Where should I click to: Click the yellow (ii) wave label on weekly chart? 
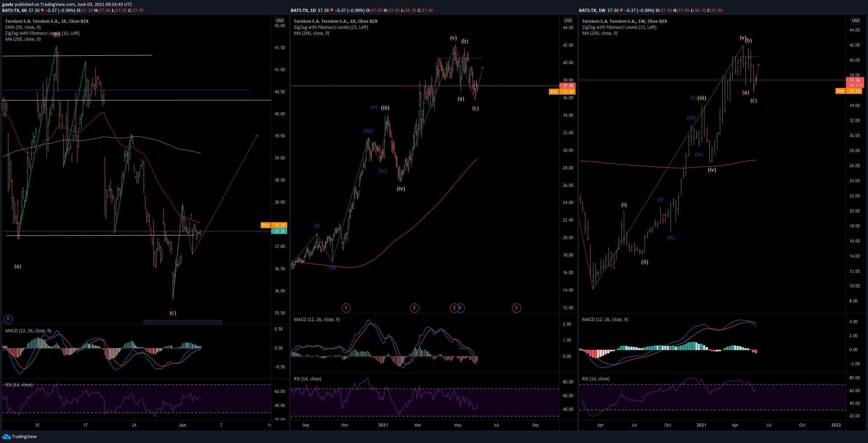645,262
